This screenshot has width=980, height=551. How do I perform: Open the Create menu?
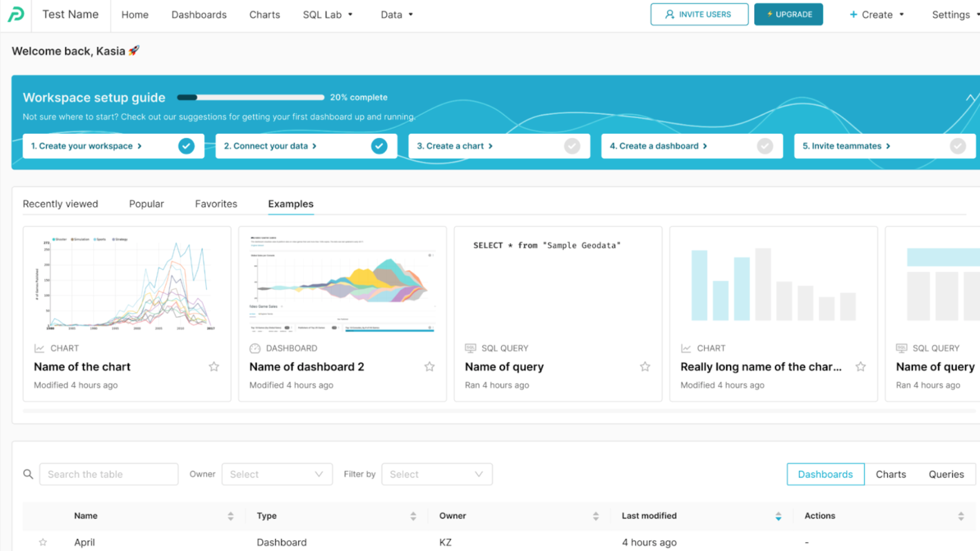tap(876, 14)
